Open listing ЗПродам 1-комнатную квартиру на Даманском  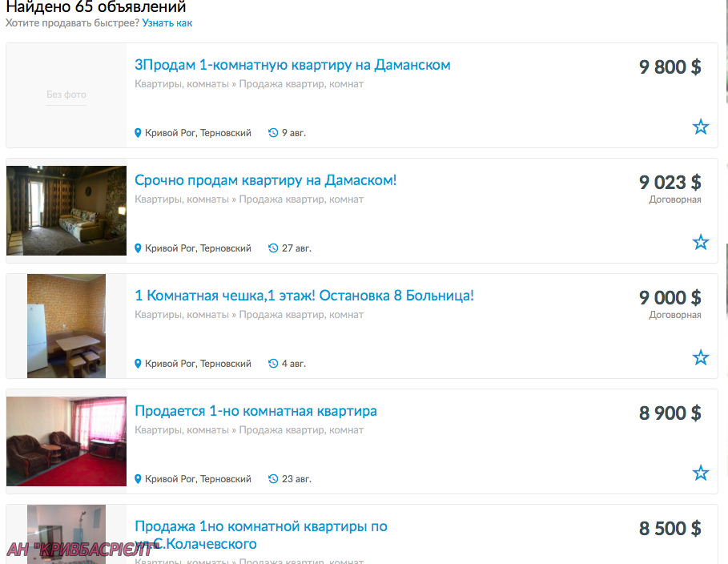pyautogui.click(x=292, y=65)
